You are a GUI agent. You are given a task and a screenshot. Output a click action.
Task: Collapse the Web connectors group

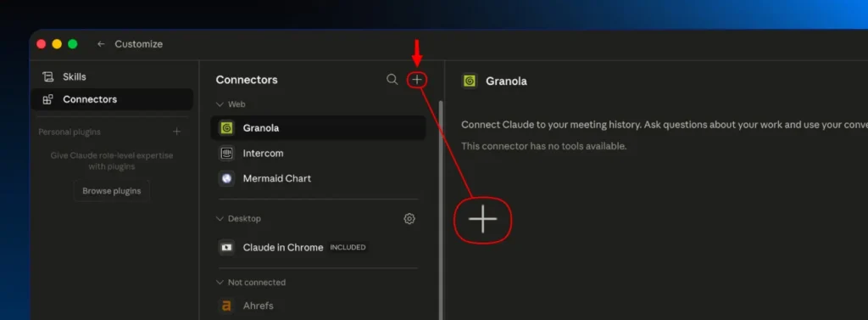[220, 104]
